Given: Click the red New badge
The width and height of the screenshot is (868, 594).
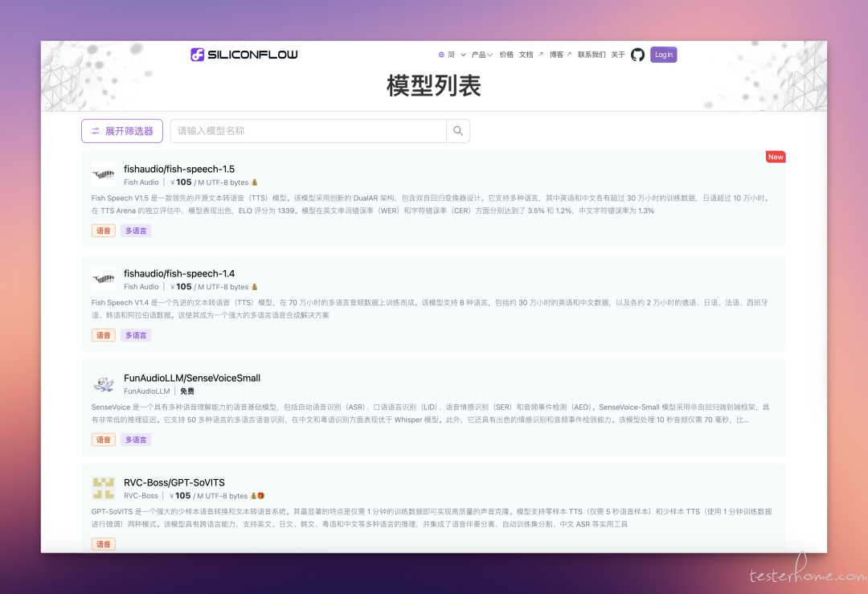Looking at the screenshot, I should click(776, 158).
